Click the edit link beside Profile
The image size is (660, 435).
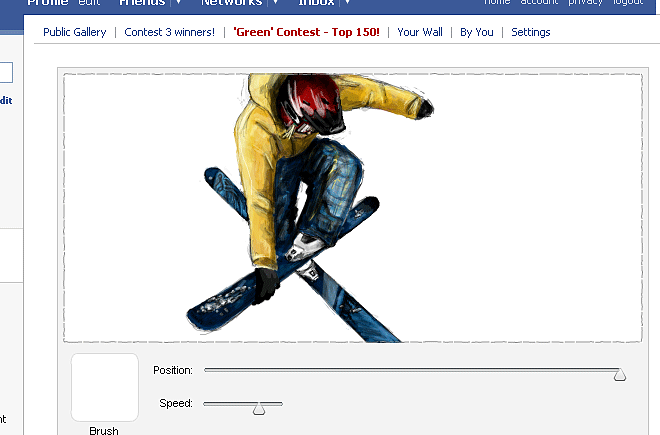(x=90, y=3)
